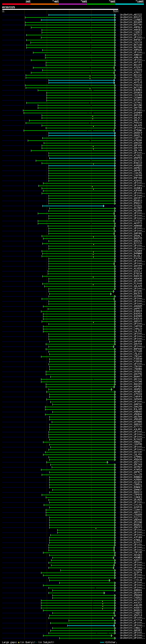Open hit UniRef100_Q6DDC9
146x644 pixels.
131,133
